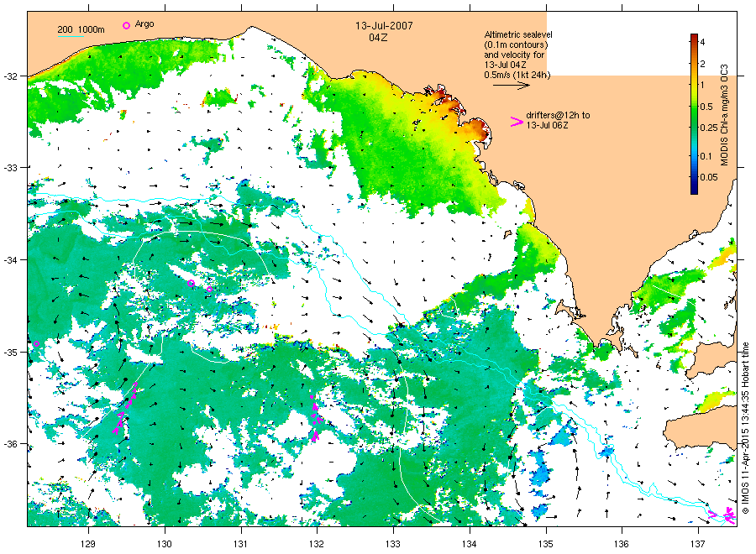Viewport: 756px width, 554px height.
Task: Click the longitude axis label '137'
Action: point(698,544)
